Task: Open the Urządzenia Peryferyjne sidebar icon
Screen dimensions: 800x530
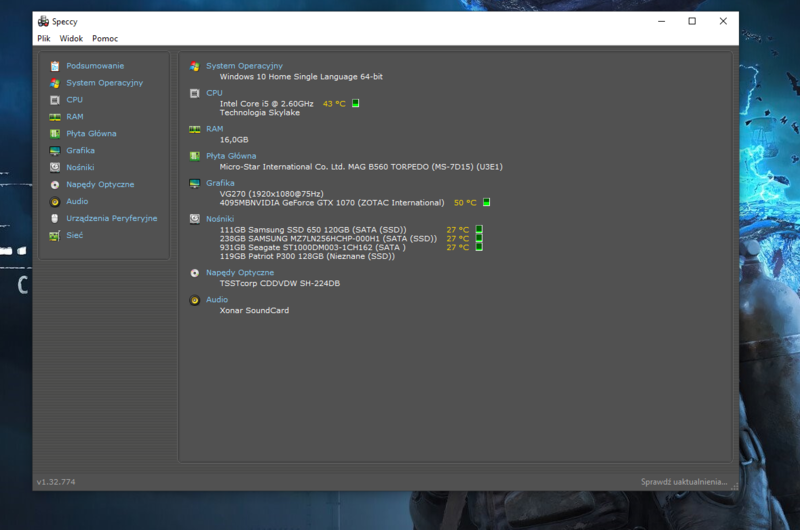Action: (55, 219)
